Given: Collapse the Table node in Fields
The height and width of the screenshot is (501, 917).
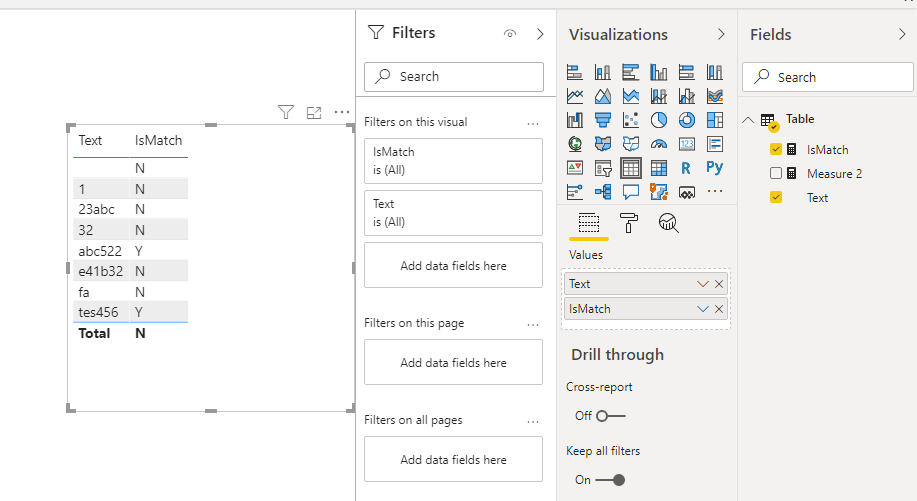Looking at the screenshot, I should (x=748, y=120).
